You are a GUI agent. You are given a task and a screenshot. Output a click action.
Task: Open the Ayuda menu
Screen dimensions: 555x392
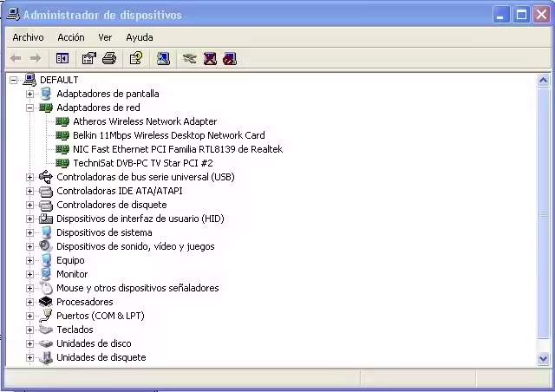coord(140,37)
